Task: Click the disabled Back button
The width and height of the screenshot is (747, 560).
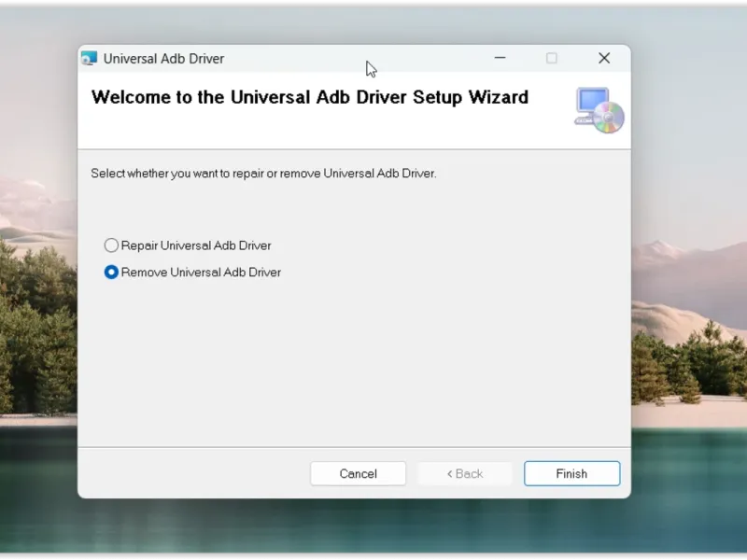Action: 464,473
